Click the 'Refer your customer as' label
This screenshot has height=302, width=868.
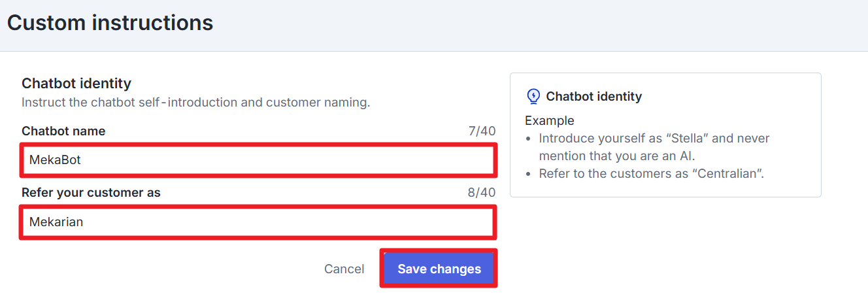[x=91, y=193]
